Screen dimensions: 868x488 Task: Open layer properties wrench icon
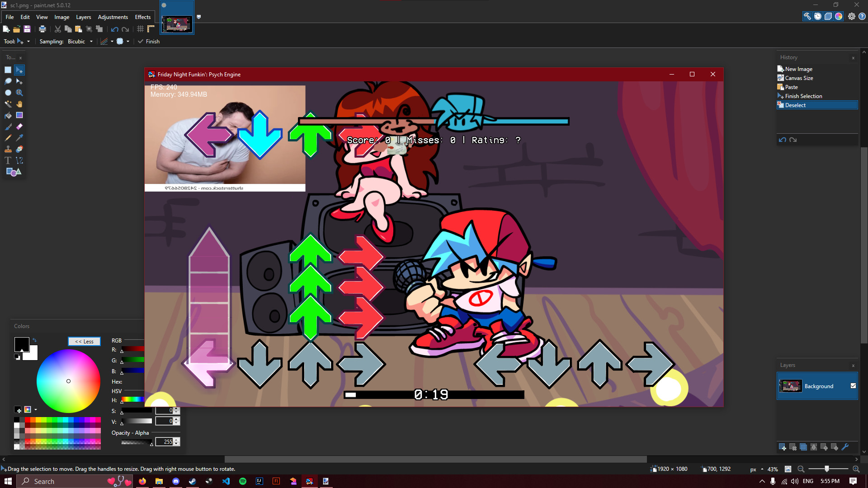[x=845, y=447]
